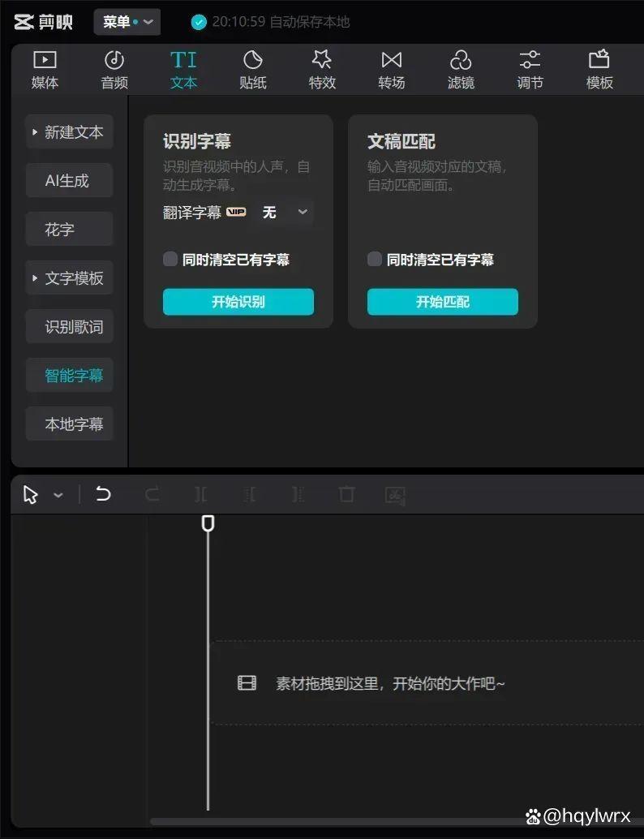Click the 文稿匹配 card heading
Screen dimensions: 644x839
(401, 141)
